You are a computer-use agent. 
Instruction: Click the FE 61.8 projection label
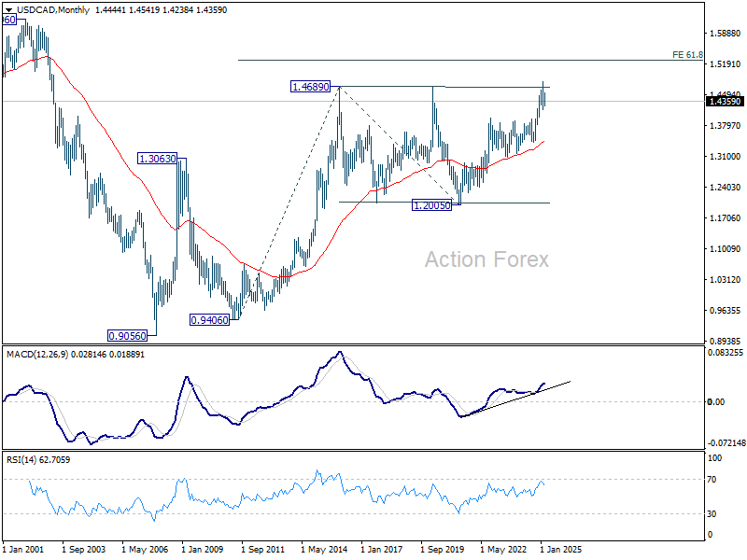pyautogui.click(x=687, y=55)
